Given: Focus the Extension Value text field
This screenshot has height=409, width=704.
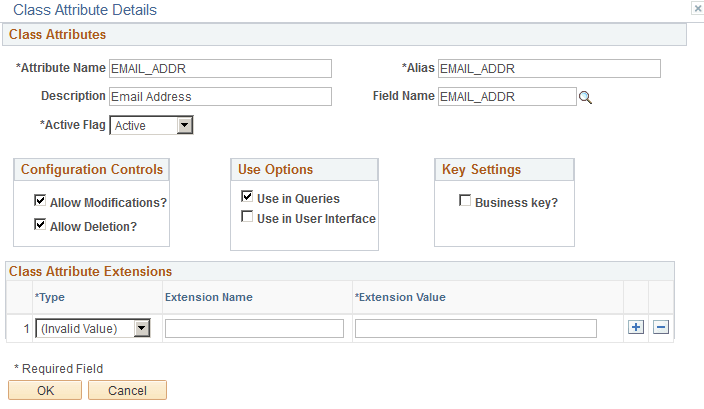Looking at the screenshot, I should pyautogui.click(x=475, y=328).
